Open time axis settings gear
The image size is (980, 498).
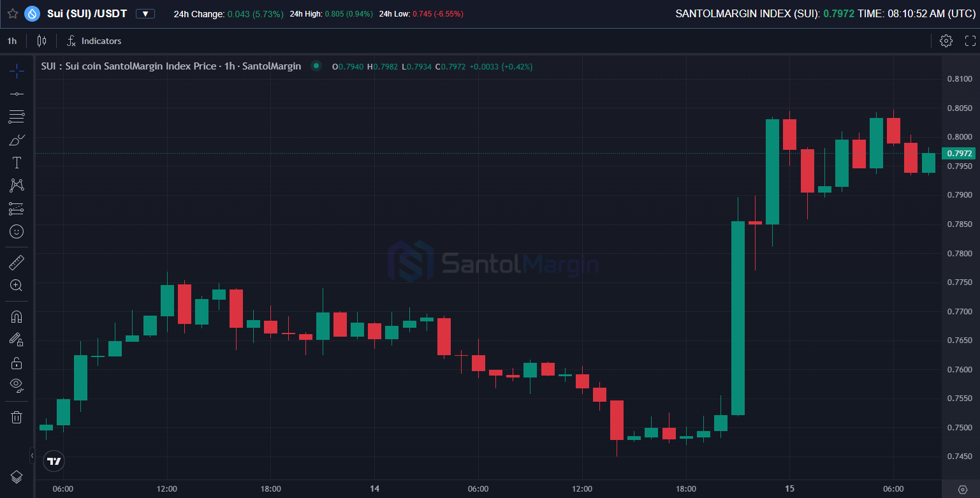tap(962, 489)
